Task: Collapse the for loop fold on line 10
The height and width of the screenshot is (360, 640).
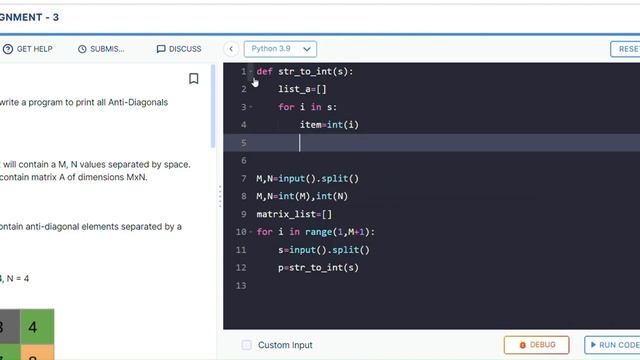Action: (x=251, y=232)
